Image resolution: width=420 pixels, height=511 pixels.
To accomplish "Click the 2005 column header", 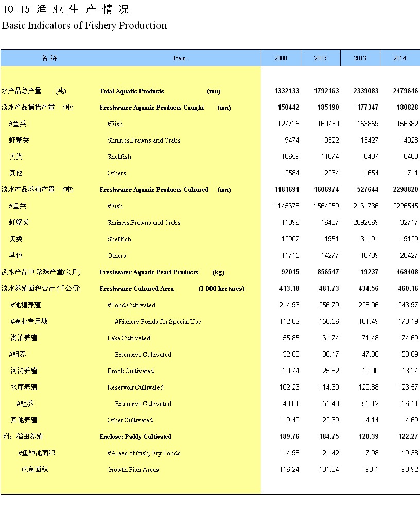I will 320,58.
